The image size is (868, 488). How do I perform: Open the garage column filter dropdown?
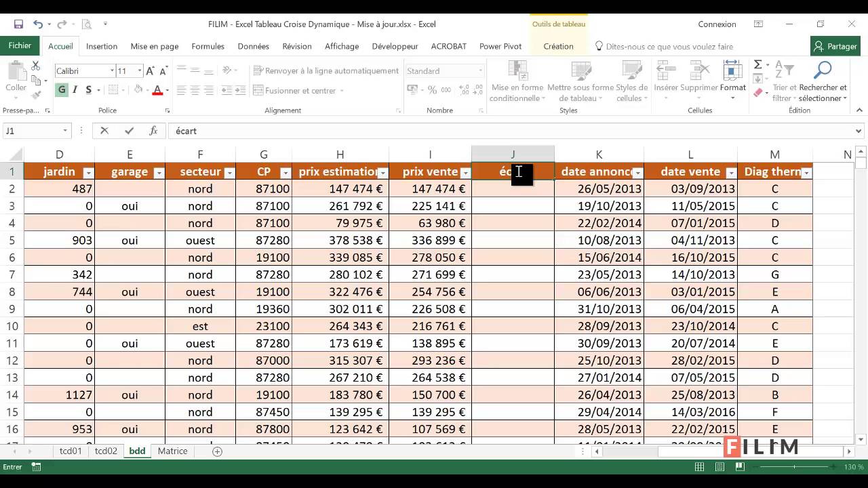(159, 173)
